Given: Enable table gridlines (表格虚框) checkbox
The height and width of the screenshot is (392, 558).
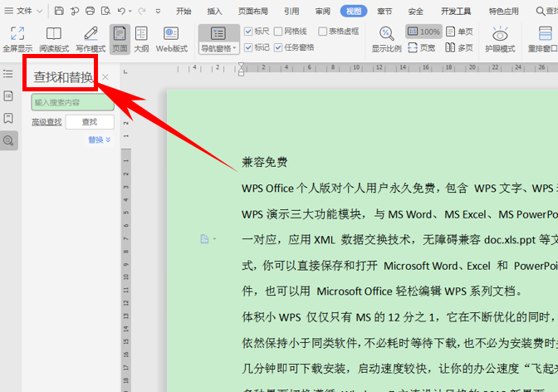Looking at the screenshot, I should pyautogui.click(x=323, y=32).
